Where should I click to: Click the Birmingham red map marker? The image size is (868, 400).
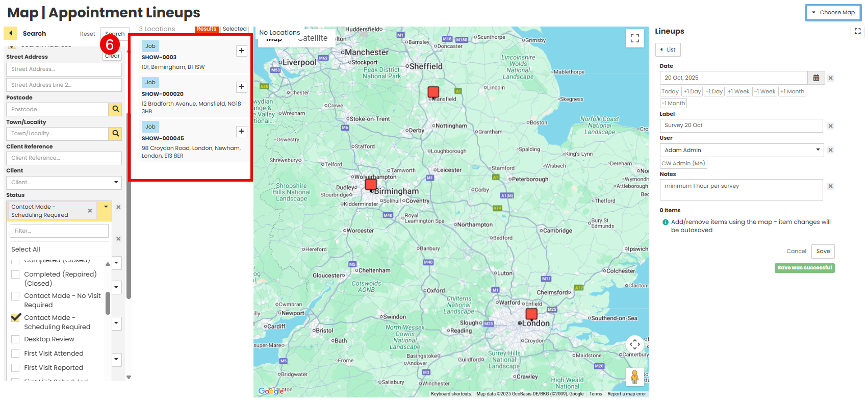pos(371,184)
